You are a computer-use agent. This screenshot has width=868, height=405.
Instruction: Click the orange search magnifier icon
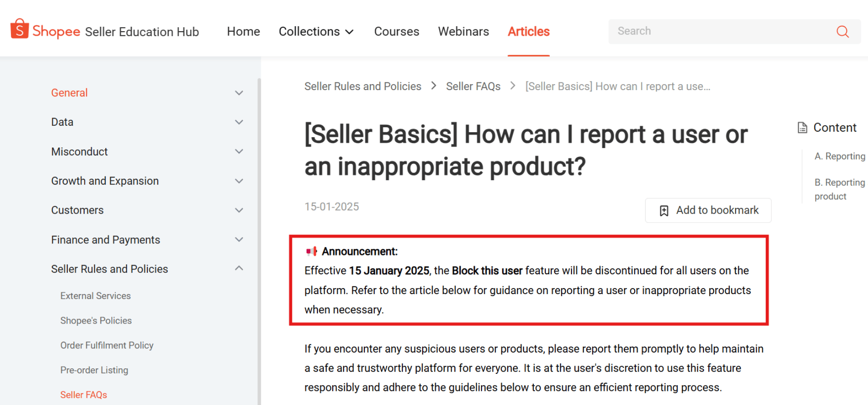click(842, 31)
